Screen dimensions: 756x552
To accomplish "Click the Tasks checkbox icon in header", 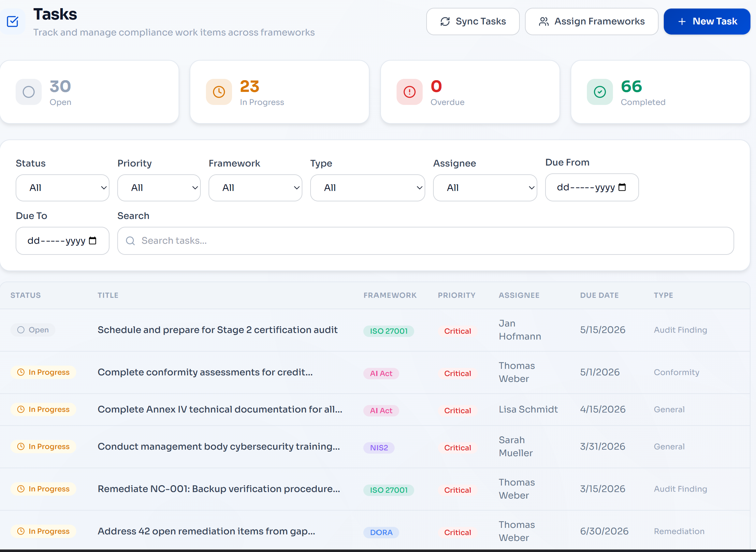I will (x=13, y=22).
